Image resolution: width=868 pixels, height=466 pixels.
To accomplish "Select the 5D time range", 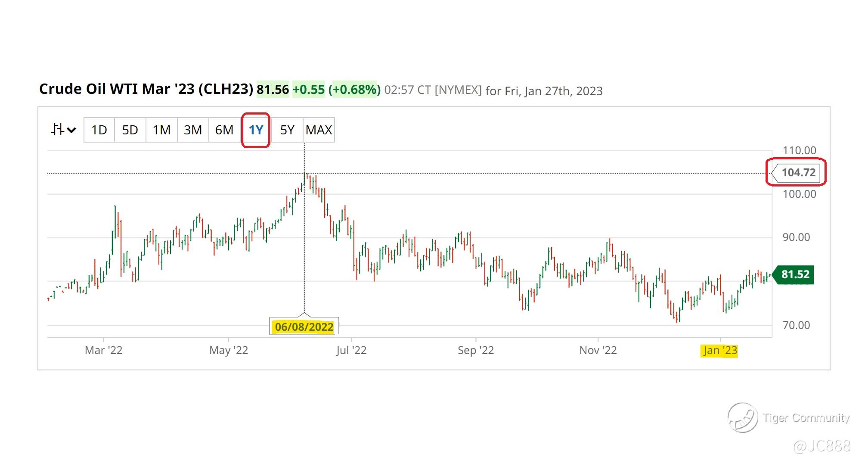I will 130,130.
